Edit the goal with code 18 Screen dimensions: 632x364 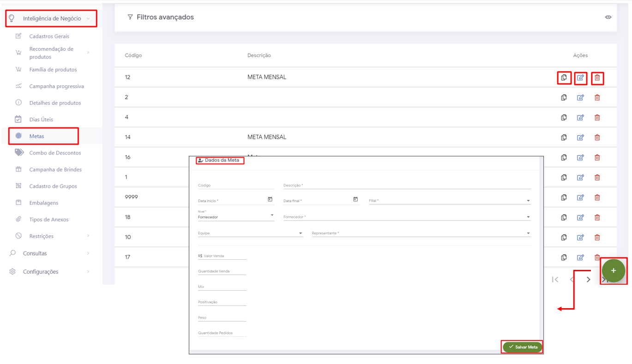pyautogui.click(x=580, y=217)
